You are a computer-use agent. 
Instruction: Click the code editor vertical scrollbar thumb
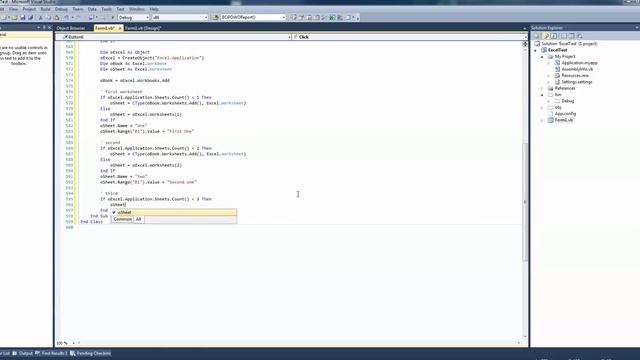[x=525, y=202]
